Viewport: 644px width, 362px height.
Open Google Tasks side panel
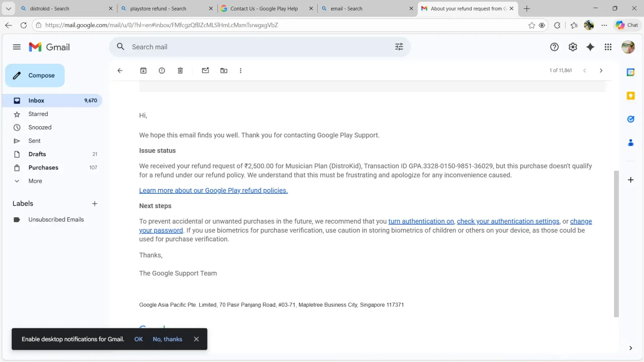tap(631, 119)
